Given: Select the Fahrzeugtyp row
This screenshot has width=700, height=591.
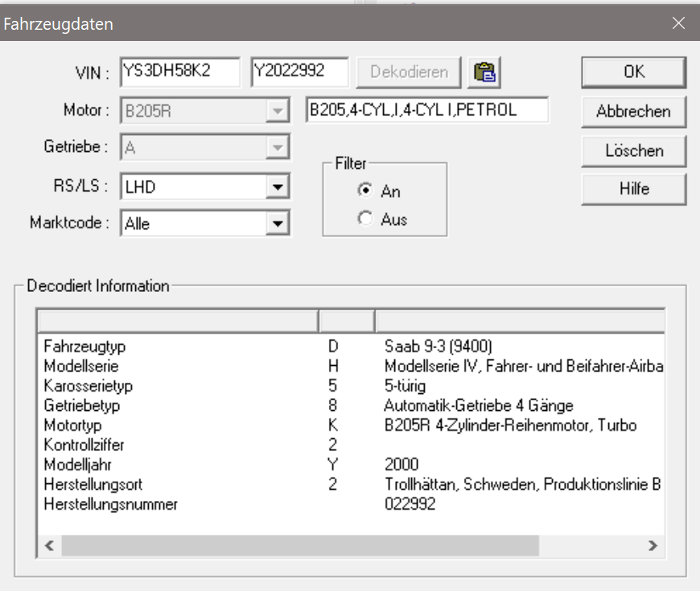Looking at the screenshot, I should pyautogui.click(x=352, y=347).
